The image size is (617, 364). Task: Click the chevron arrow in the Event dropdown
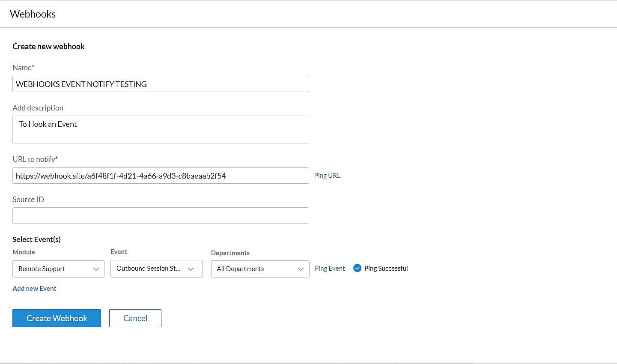(191, 269)
